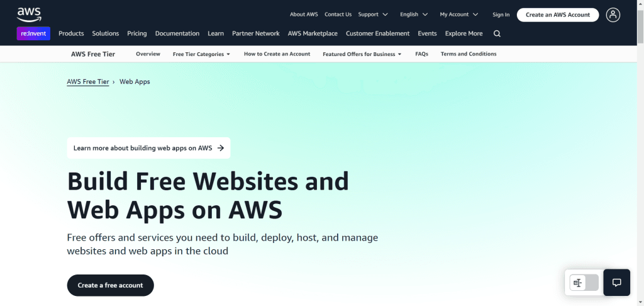644x306 pixels.
Task: Go to Pricing menu
Action: 136,34
